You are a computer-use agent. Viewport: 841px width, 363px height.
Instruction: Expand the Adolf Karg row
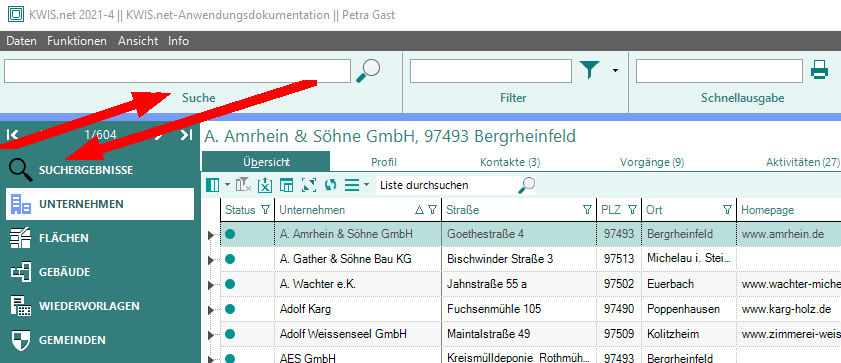pos(210,310)
